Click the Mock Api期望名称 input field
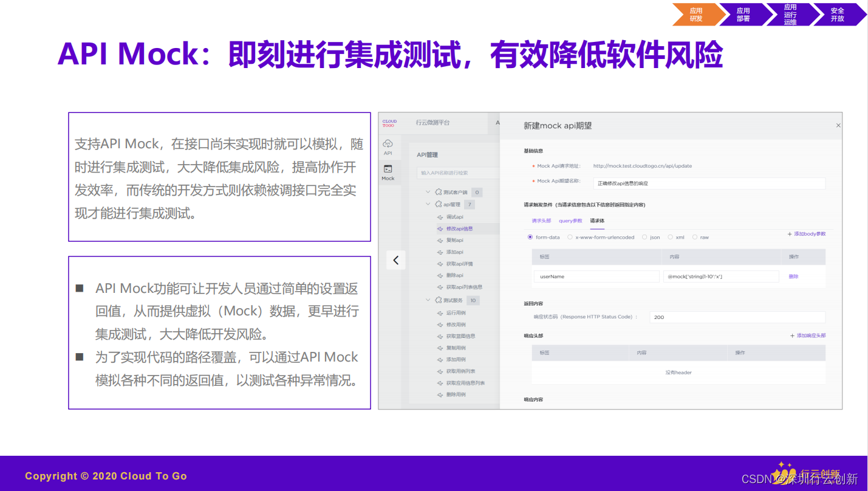Screen dimensions: 868x491 [709, 183]
